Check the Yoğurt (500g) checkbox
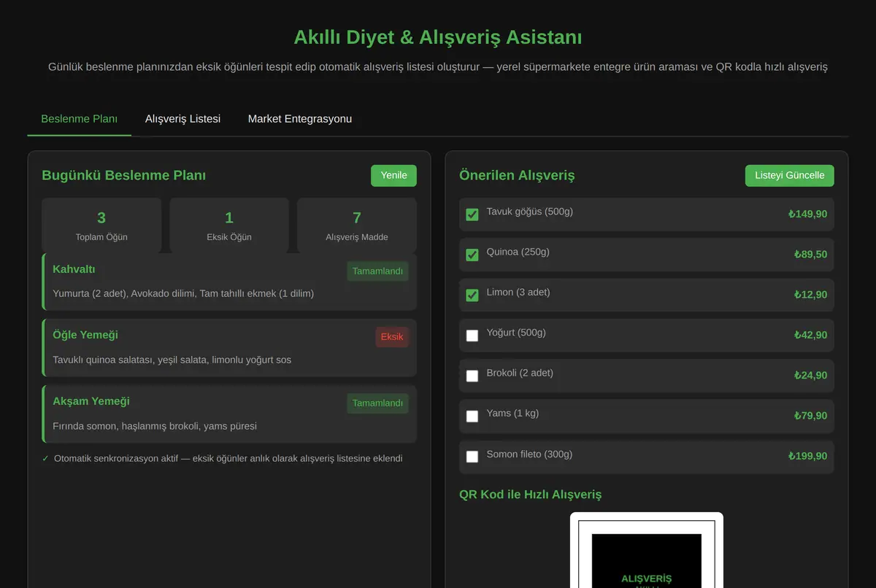The height and width of the screenshot is (588, 876). point(472,336)
